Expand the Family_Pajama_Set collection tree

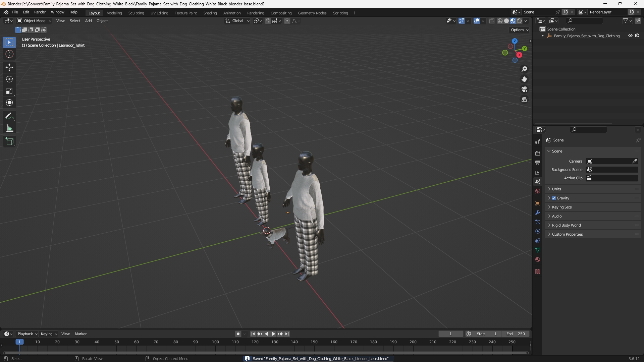pos(542,36)
